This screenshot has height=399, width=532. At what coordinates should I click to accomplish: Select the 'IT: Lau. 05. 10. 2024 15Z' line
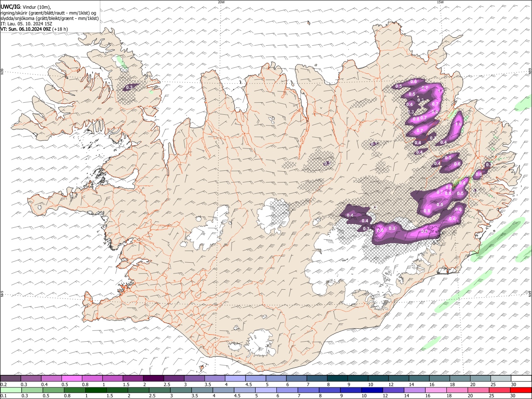[x=27, y=24]
